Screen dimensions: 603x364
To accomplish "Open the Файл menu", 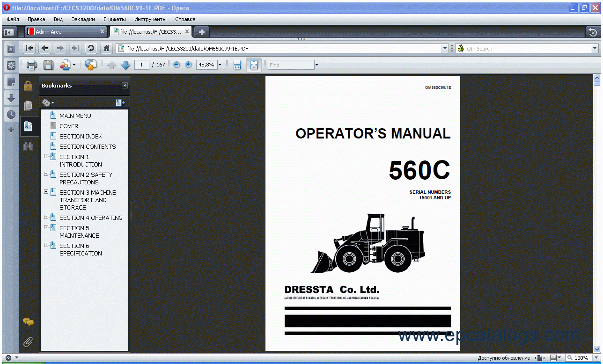I will pyautogui.click(x=13, y=19).
